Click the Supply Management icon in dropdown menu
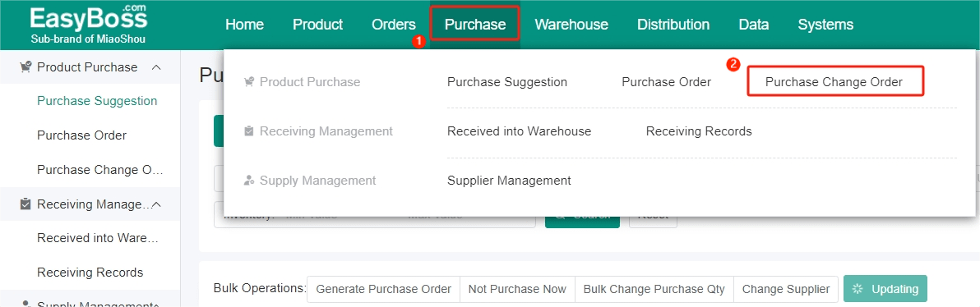The height and width of the screenshot is (307, 980). (249, 181)
